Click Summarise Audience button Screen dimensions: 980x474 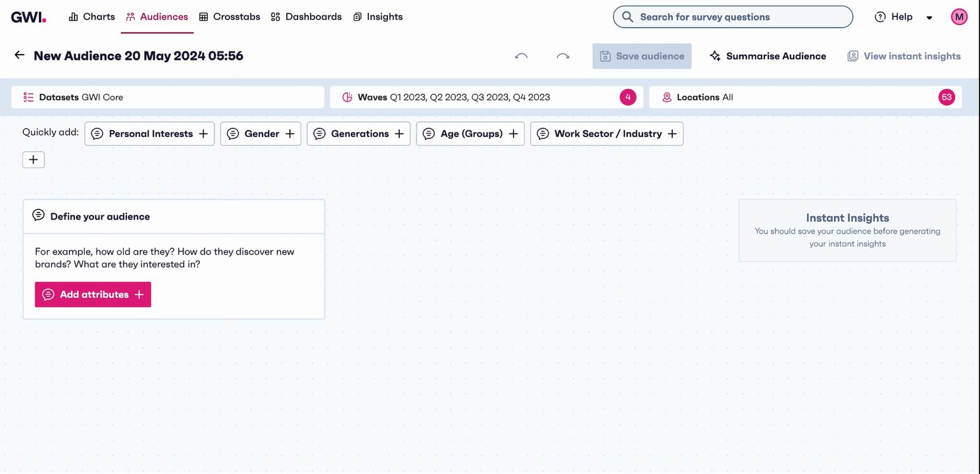(x=768, y=57)
